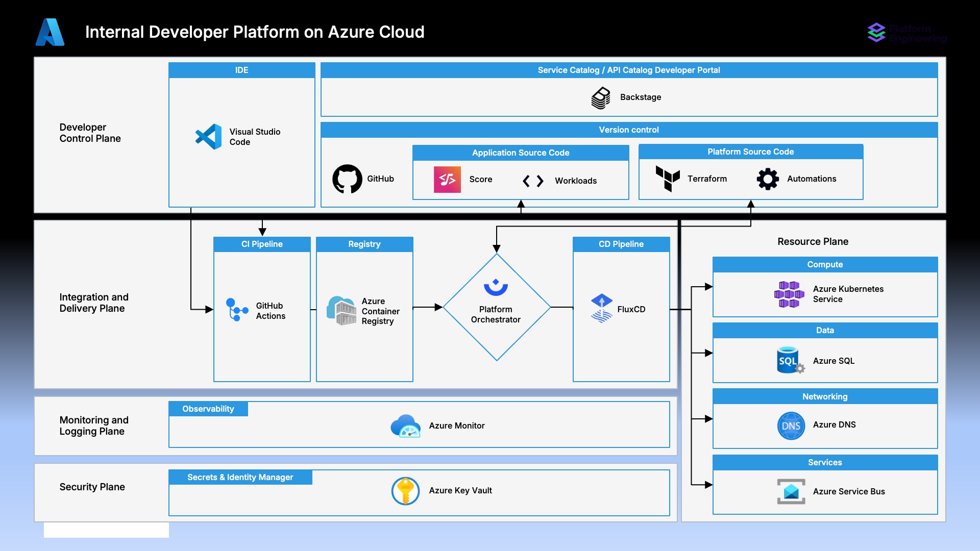980x551 pixels.
Task: Click the Azure SQL database icon
Action: (791, 360)
